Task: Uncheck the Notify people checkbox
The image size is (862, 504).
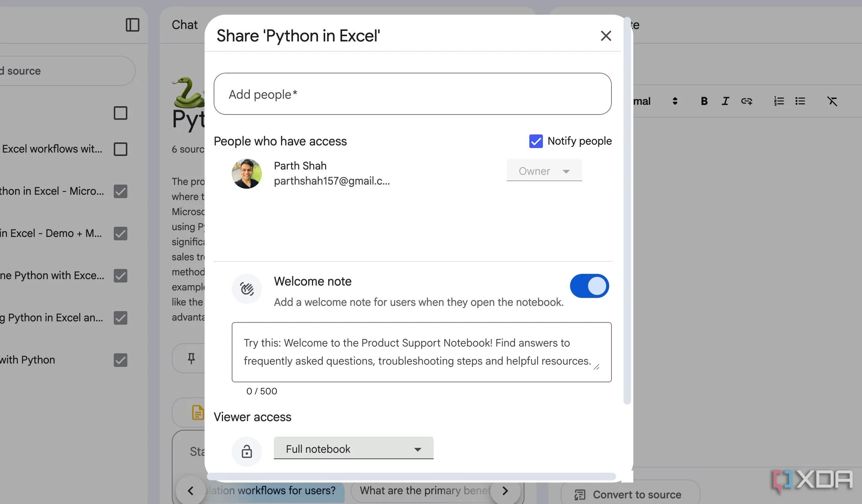Action: point(536,141)
